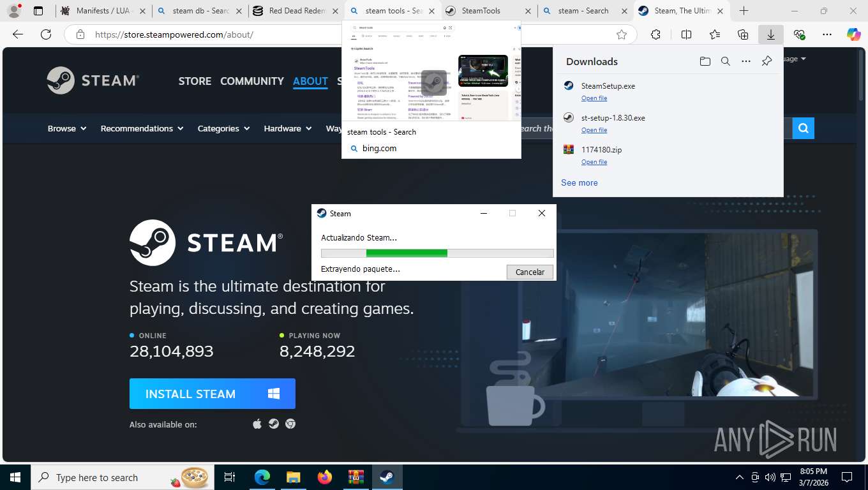Close the Manifests / LUA tab
868x490 pixels.
(142, 11)
